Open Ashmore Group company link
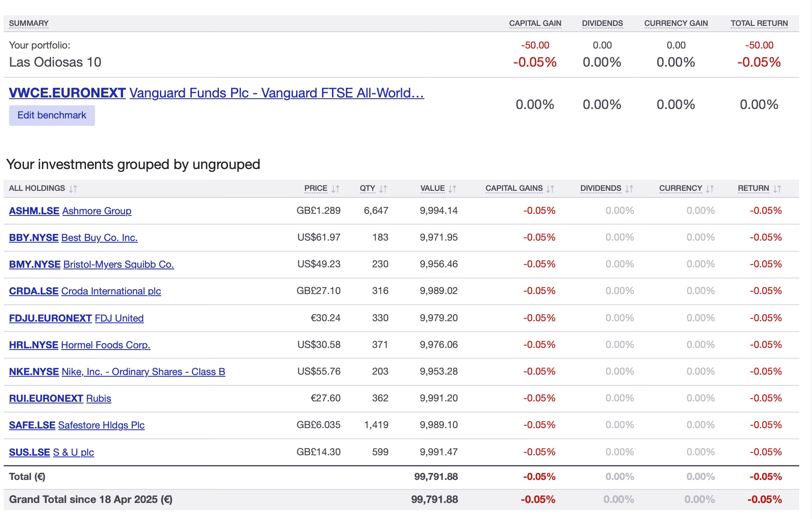The height and width of the screenshot is (519, 812). (97, 211)
